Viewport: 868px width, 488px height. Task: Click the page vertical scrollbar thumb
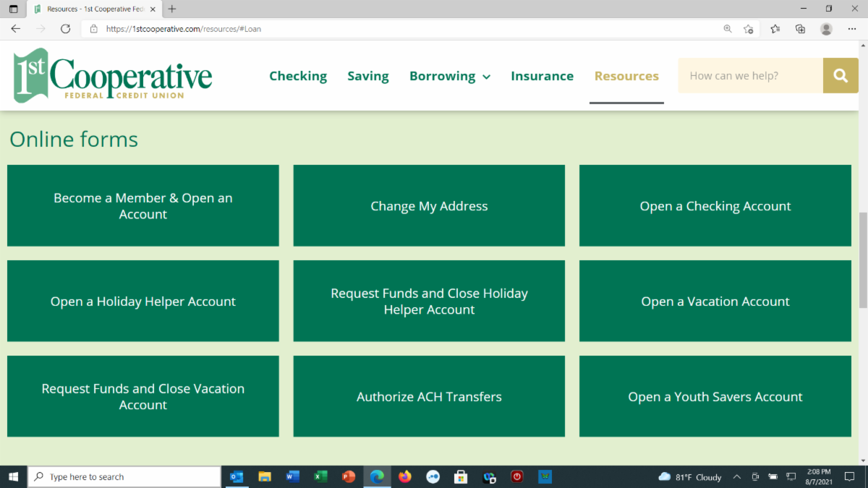click(862, 260)
